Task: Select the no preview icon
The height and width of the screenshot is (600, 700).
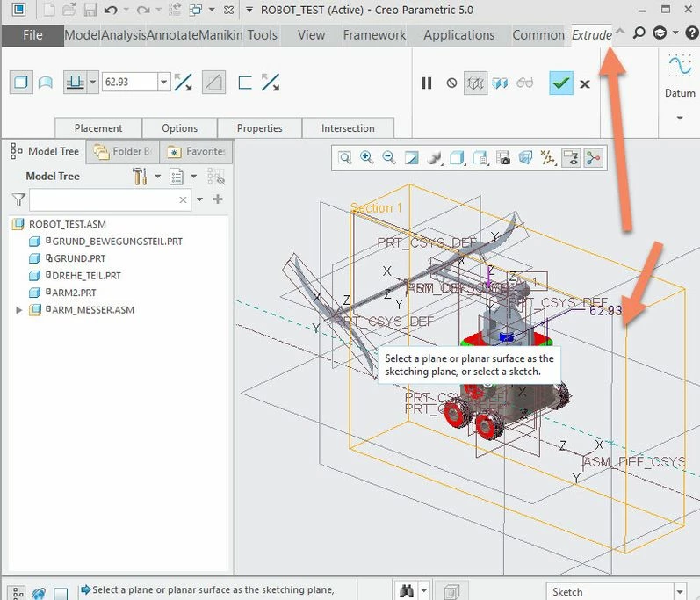Action: [x=451, y=83]
